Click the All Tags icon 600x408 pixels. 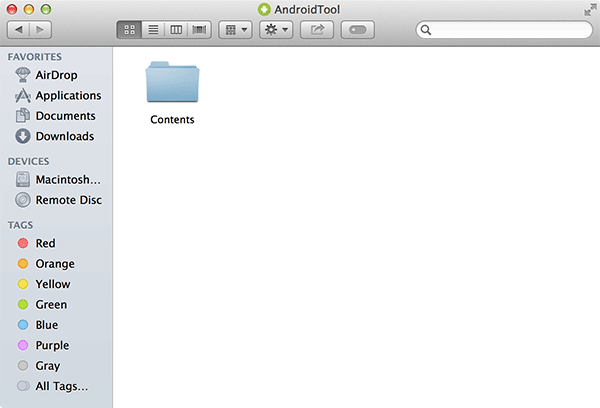(x=23, y=386)
